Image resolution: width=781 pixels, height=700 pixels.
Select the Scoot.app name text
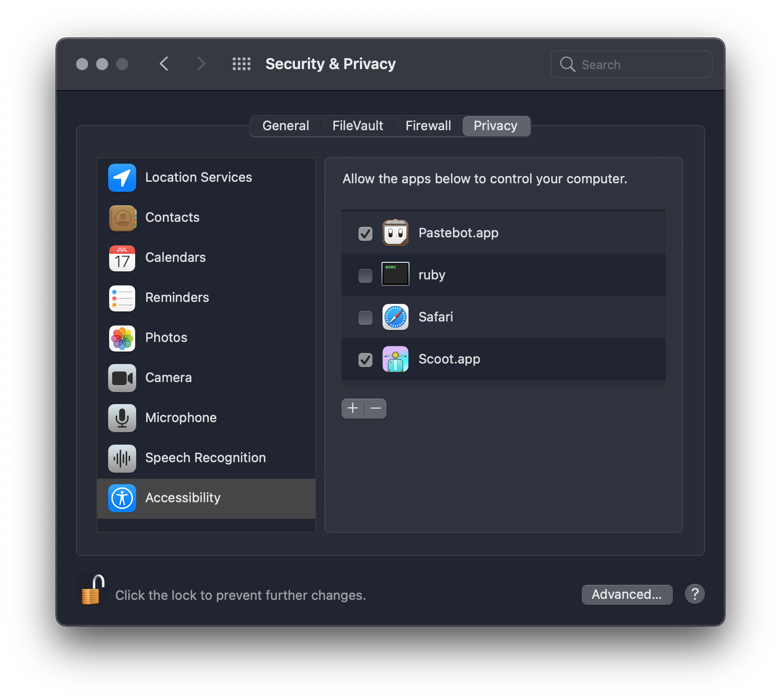point(449,359)
